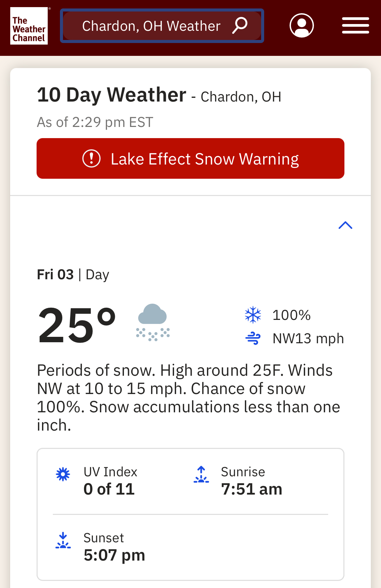Viewport: 381px width, 588px height.
Task: Click the snow cloud condition icon
Action: click(x=153, y=323)
